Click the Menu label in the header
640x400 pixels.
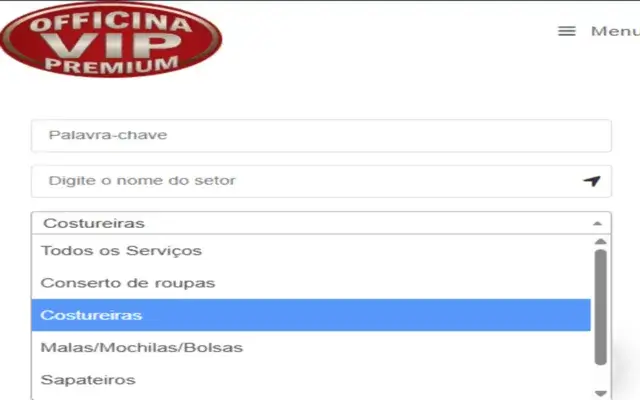coord(616,31)
